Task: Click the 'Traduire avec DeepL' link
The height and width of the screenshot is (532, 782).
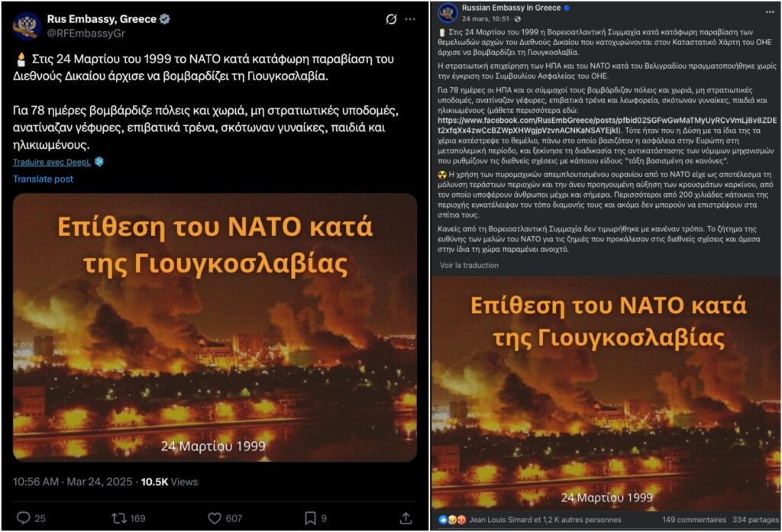Action: tap(52, 162)
